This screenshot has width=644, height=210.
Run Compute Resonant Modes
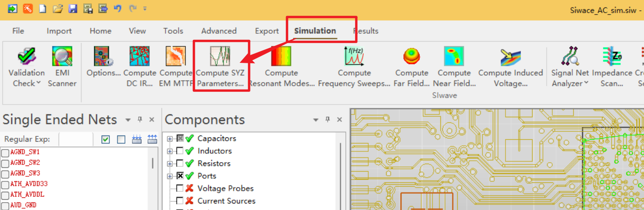tap(281, 67)
